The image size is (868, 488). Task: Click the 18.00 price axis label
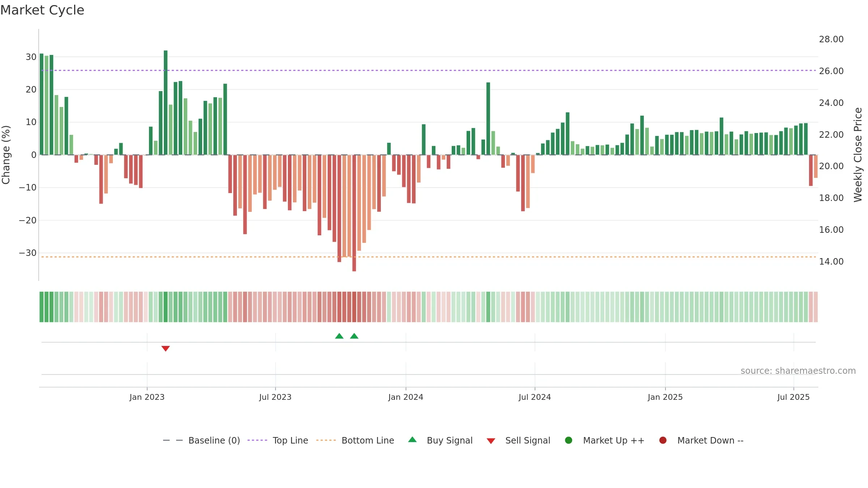[x=831, y=198]
